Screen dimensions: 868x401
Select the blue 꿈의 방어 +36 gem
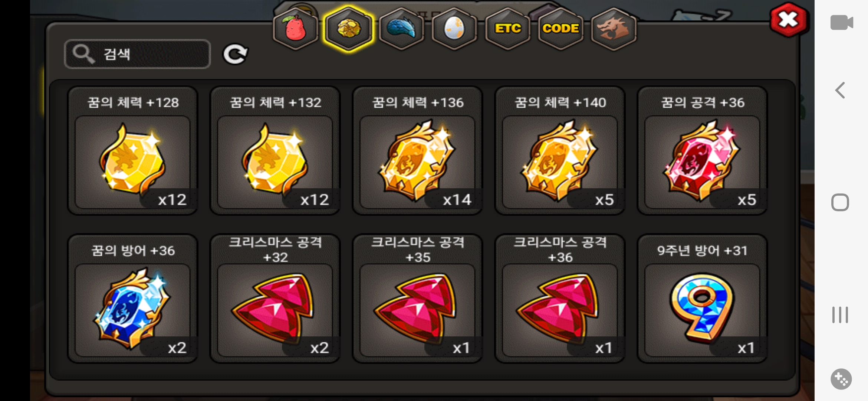[x=132, y=299]
